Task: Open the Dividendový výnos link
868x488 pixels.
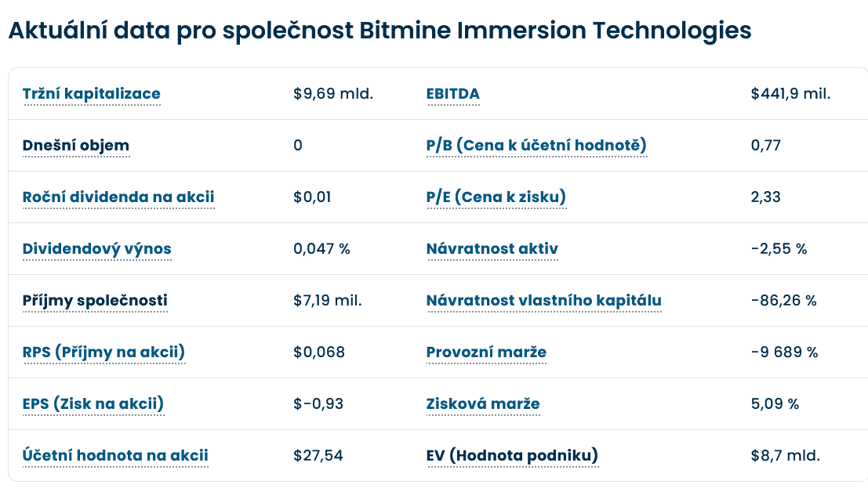Action: tap(97, 249)
